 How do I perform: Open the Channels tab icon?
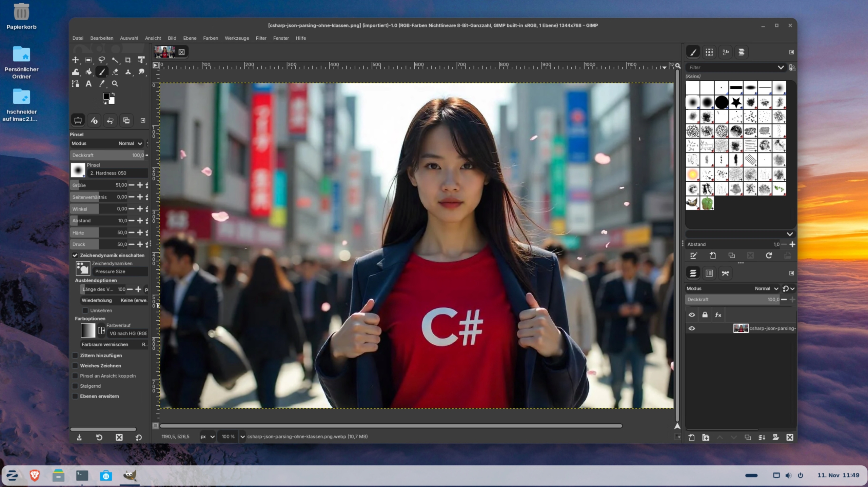[x=709, y=273]
